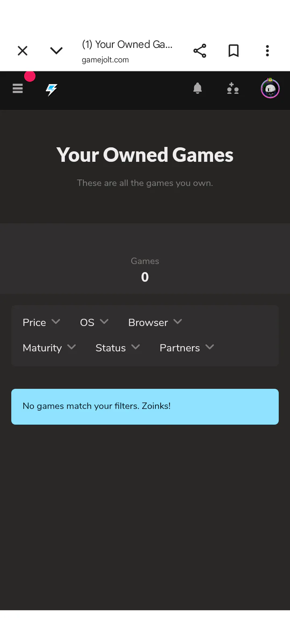Click the "No games match your filters" notice

coord(145,406)
